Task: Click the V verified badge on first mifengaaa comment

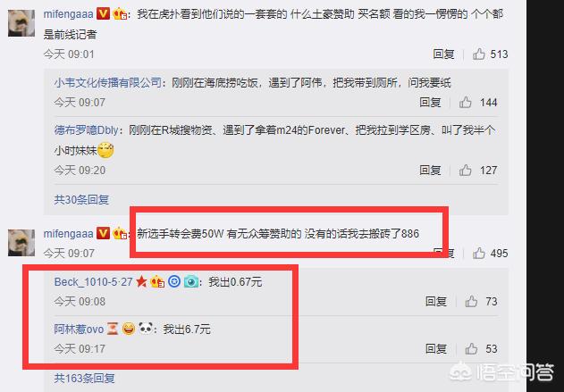Action: click(x=103, y=13)
